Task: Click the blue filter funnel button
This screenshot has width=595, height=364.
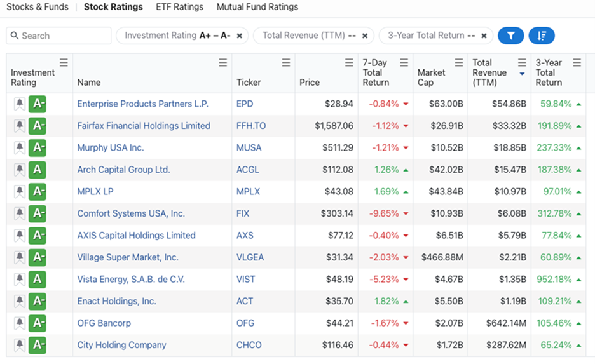Action: pyautogui.click(x=510, y=36)
